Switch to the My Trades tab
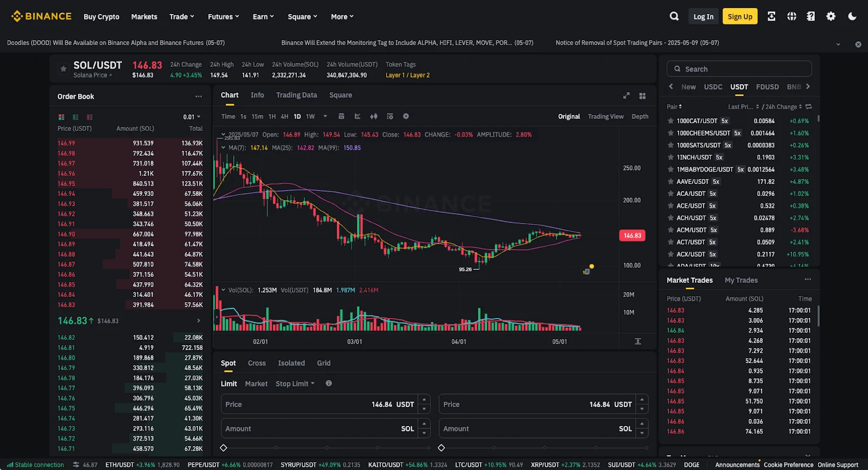Image resolution: width=868 pixels, height=470 pixels. pyautogui.click(x=741, y=280)
